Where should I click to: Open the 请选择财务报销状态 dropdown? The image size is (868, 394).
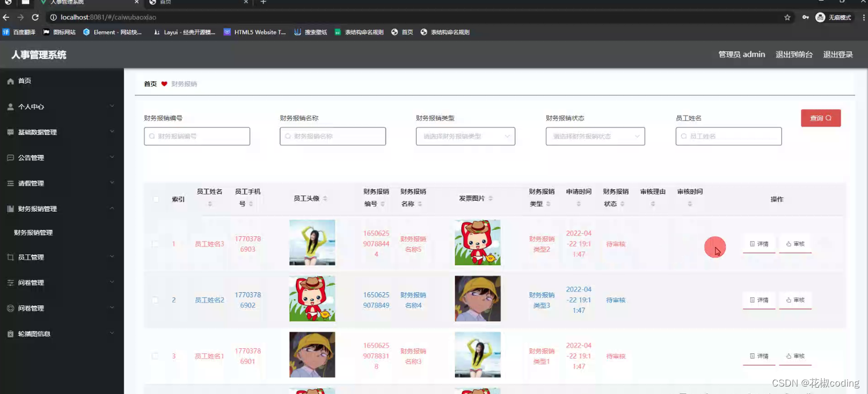click(x=595, y=136)
